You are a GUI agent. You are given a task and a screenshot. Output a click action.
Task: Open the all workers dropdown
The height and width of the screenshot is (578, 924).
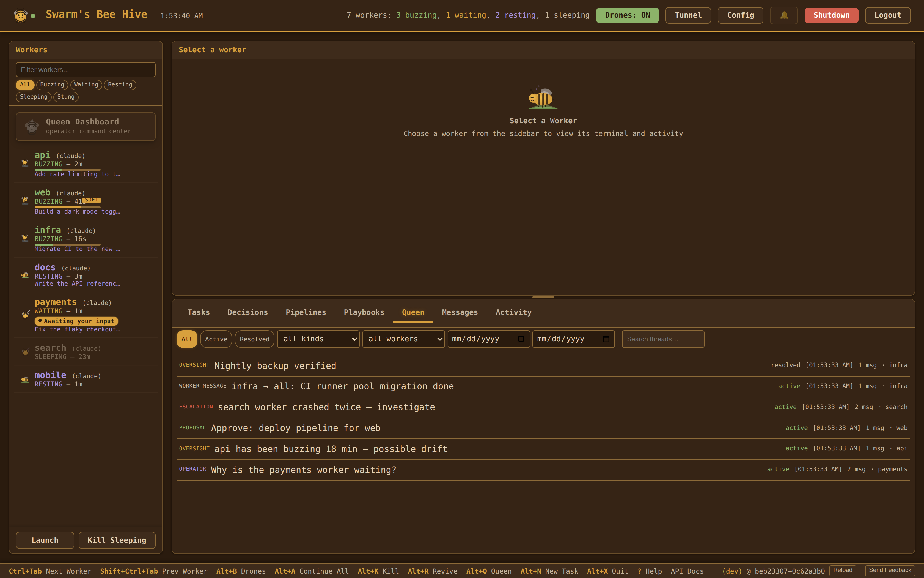(404, 339)
